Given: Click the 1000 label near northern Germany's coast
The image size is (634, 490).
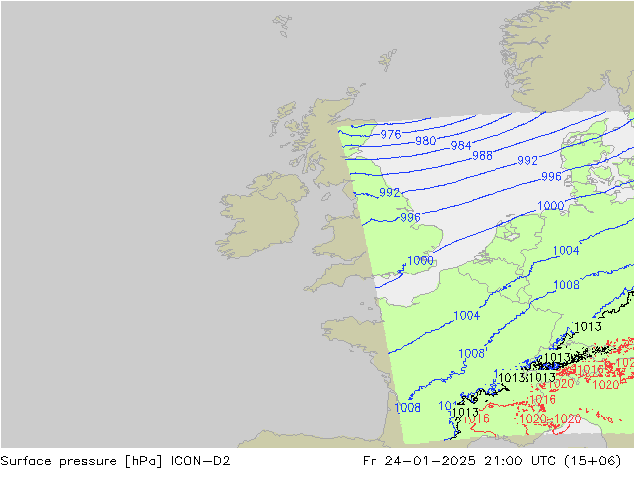Looking at the screenshot, I should pos(550,205).
